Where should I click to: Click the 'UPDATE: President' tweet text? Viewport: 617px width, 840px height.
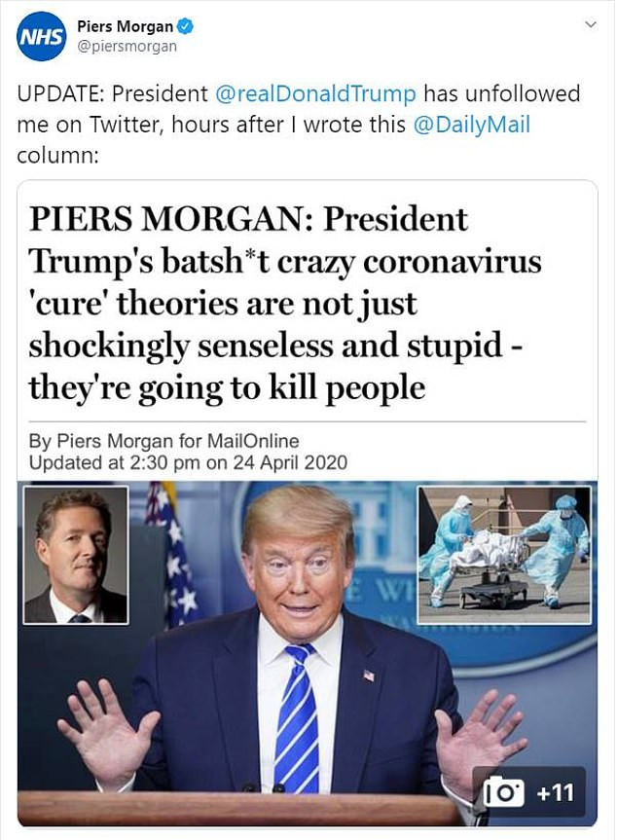point(113,93)
